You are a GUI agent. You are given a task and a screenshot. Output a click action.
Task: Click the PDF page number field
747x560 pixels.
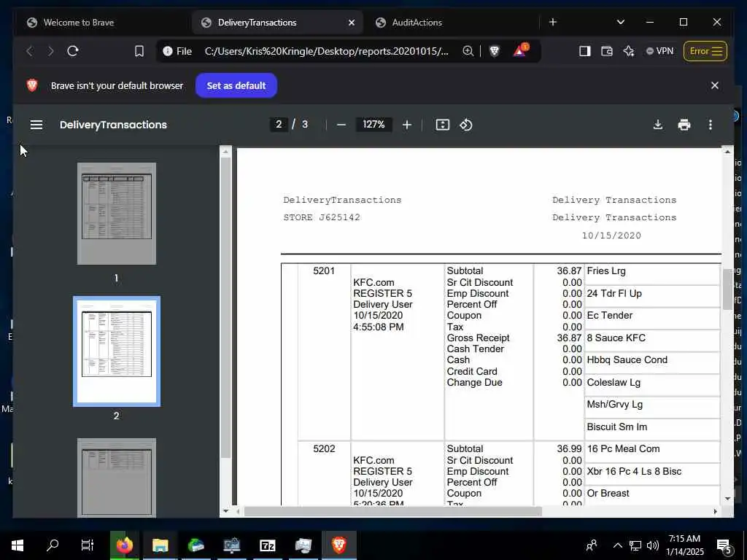click(279, 124)
